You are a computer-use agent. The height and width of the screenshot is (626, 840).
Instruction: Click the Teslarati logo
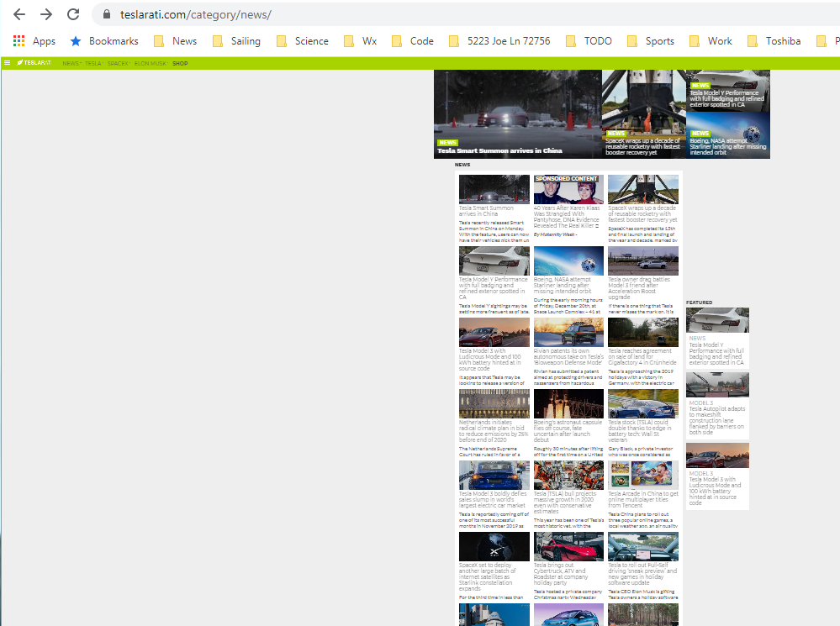34,63
